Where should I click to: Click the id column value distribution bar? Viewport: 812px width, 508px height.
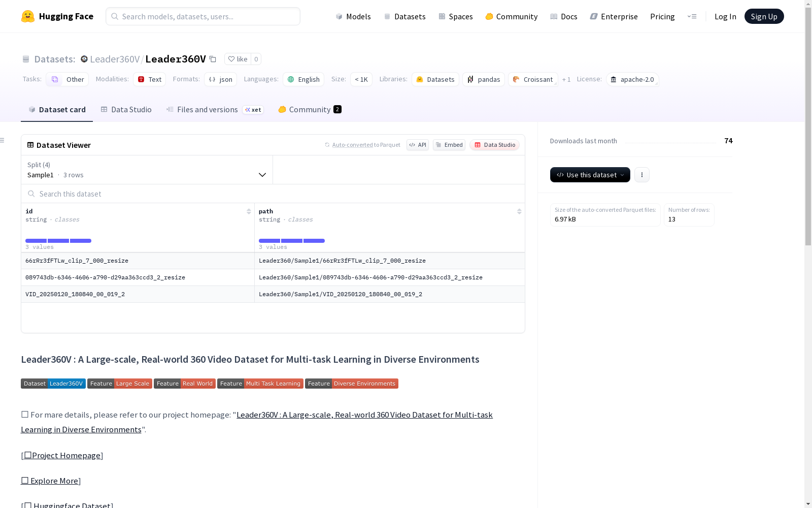coord(58,241)
